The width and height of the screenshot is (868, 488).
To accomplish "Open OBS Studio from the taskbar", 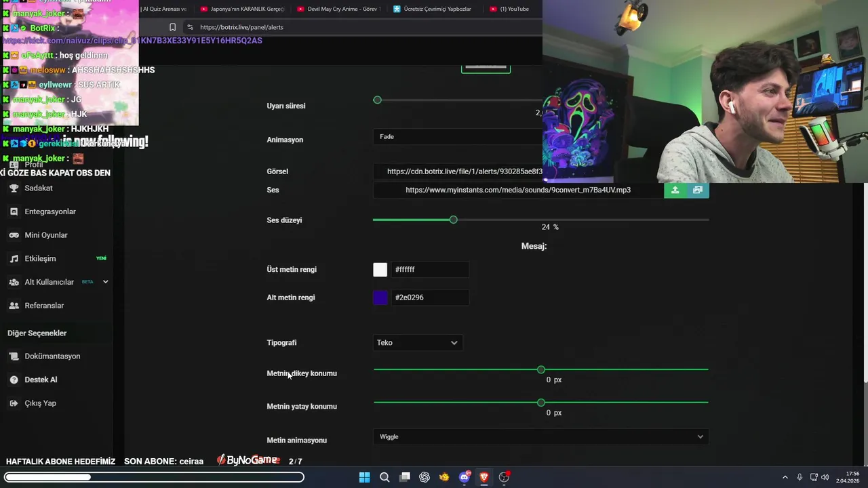I will tap(504, 477).
